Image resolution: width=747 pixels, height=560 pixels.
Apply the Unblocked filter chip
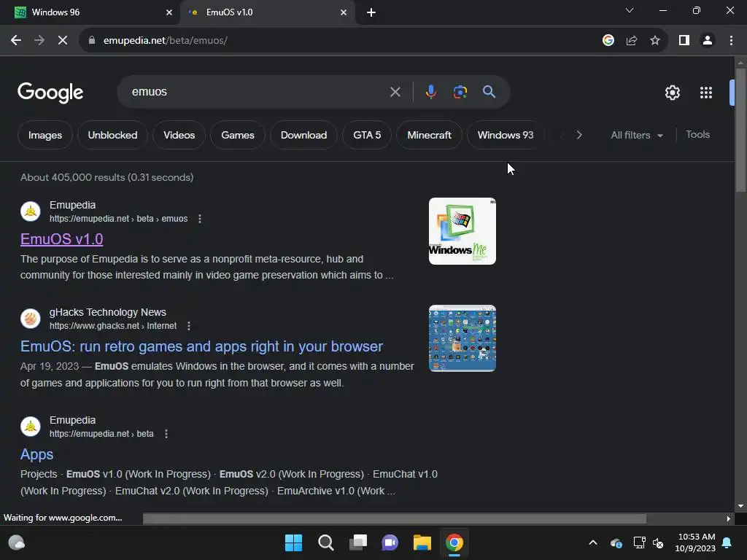[112, 135]
